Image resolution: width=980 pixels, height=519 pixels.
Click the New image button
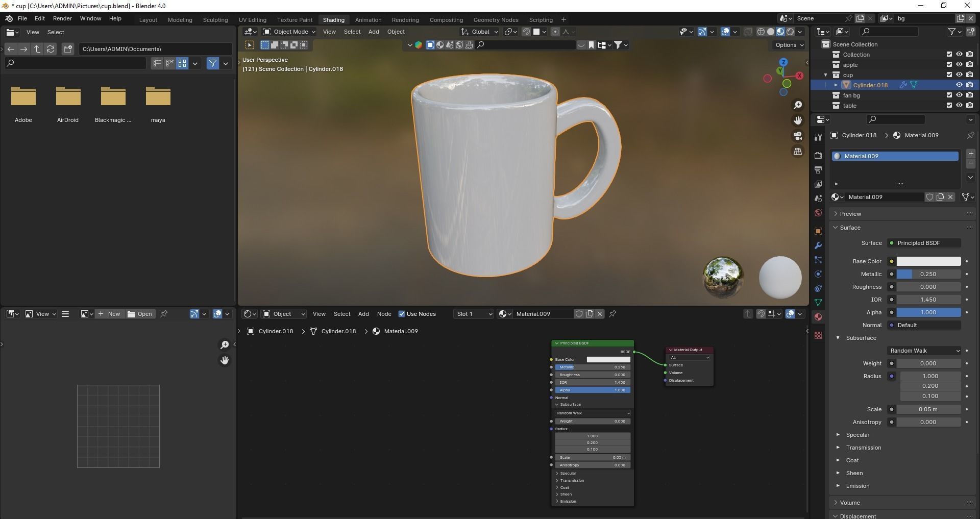[109, 314]
